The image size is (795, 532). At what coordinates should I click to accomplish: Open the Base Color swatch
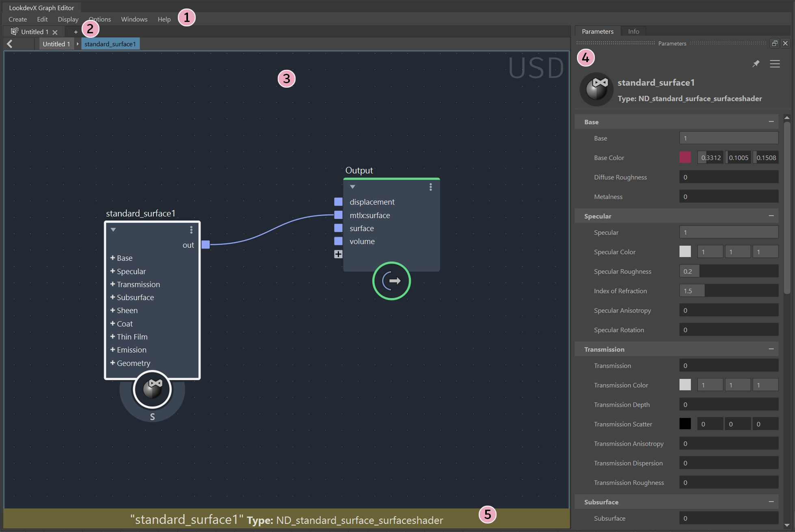(x=685, y=157)
